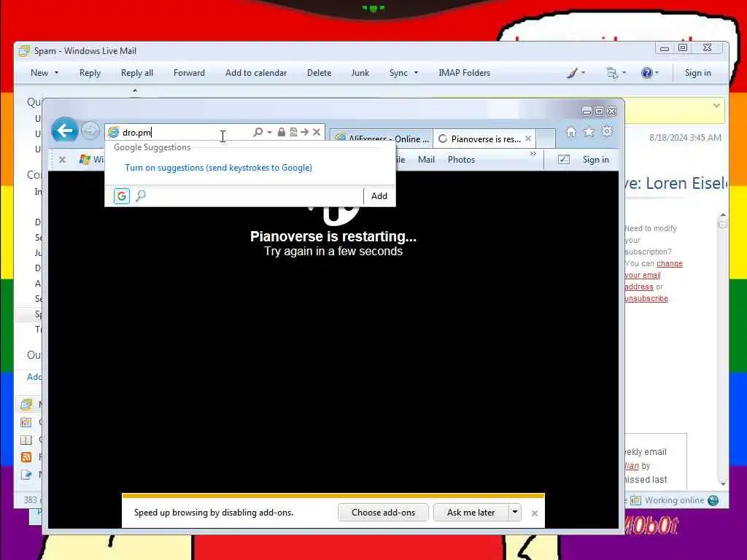Open the Menus icon in Live Mail
Image resolution: width=747 pixels, height=560 pixels.
point(612,73)
